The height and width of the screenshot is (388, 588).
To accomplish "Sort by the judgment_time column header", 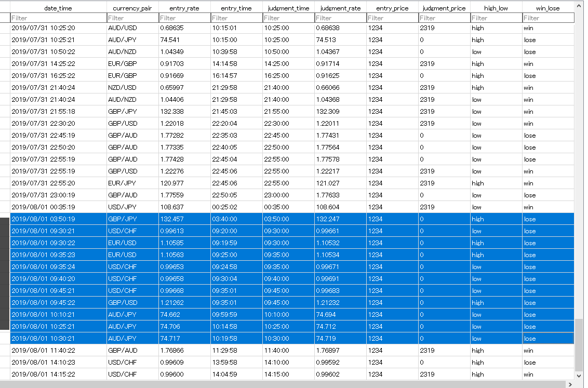I will (288, 8).
